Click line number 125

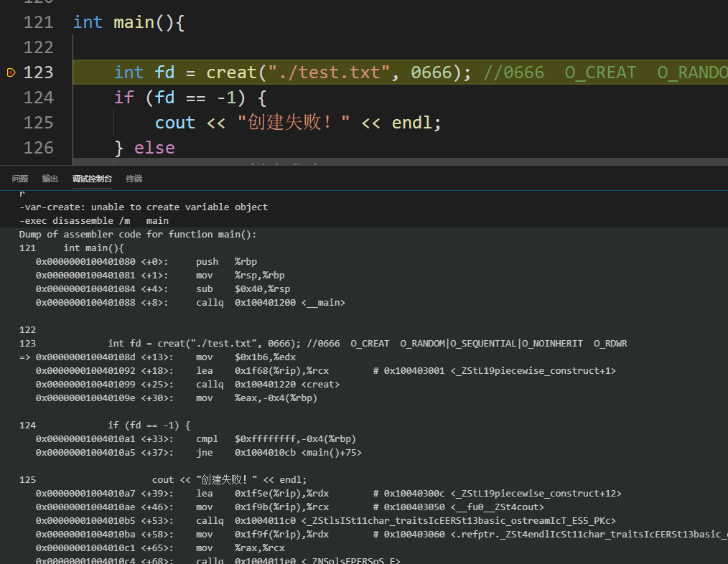[x=39, y=122]
